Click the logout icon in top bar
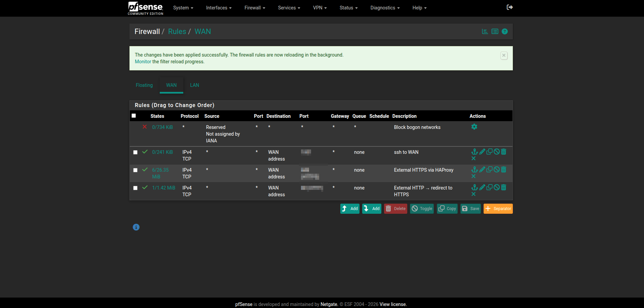The width and height of the screenshot is (644, 308). pos(509,7)
